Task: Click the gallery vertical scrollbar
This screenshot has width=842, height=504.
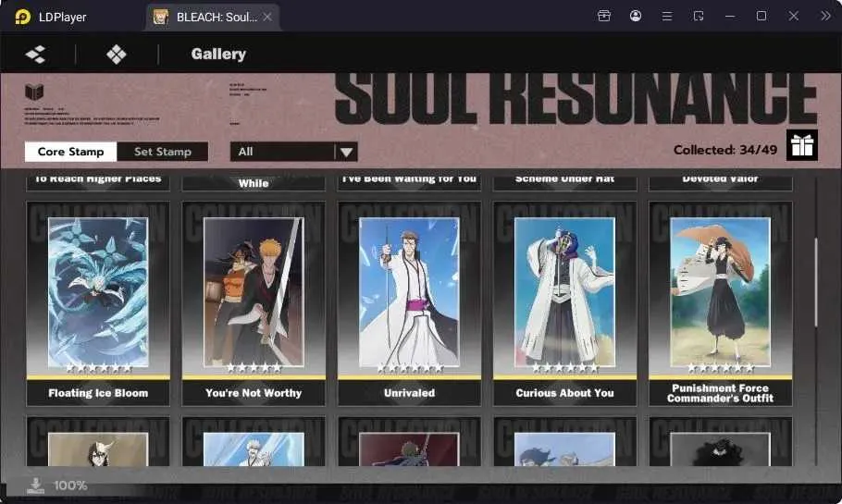Action: (x=816, y=282)
